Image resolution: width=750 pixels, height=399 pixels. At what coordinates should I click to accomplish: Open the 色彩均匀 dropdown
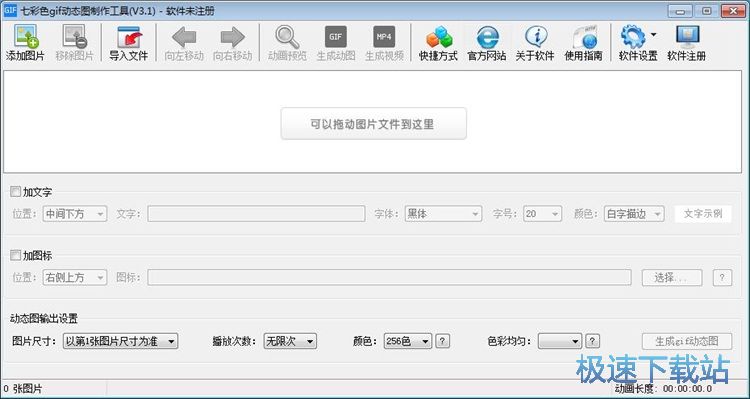(x=560, y=341)
